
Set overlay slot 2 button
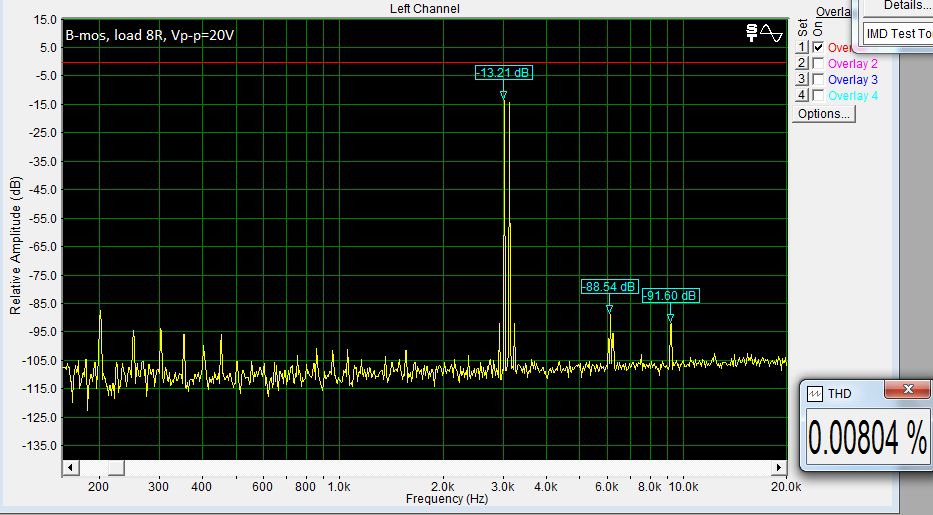[802, 63]
